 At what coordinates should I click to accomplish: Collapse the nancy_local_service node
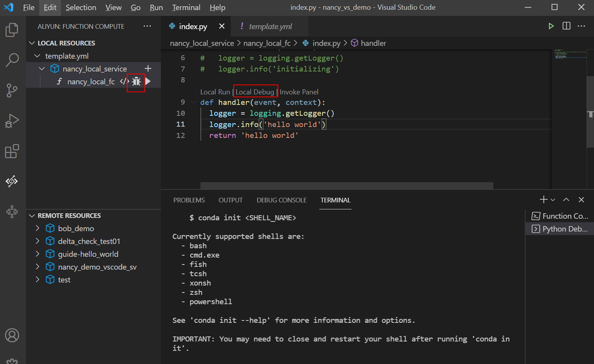42,69
